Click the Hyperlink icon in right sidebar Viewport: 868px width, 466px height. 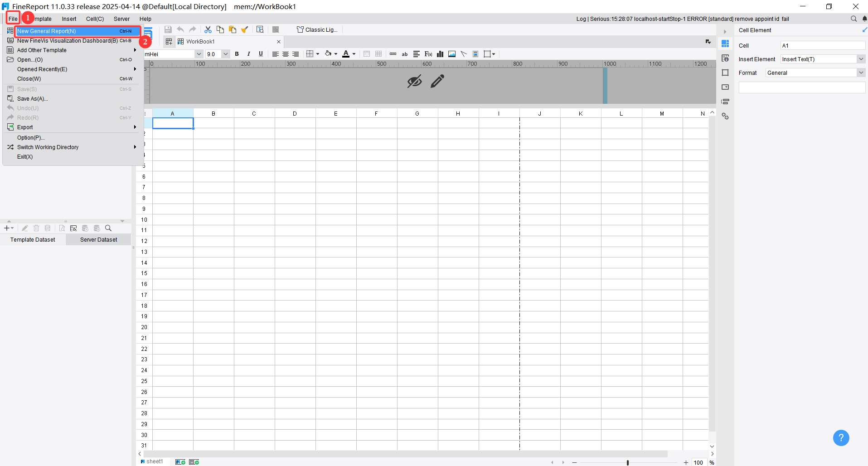pyautogui.click(x=726, y=116)
